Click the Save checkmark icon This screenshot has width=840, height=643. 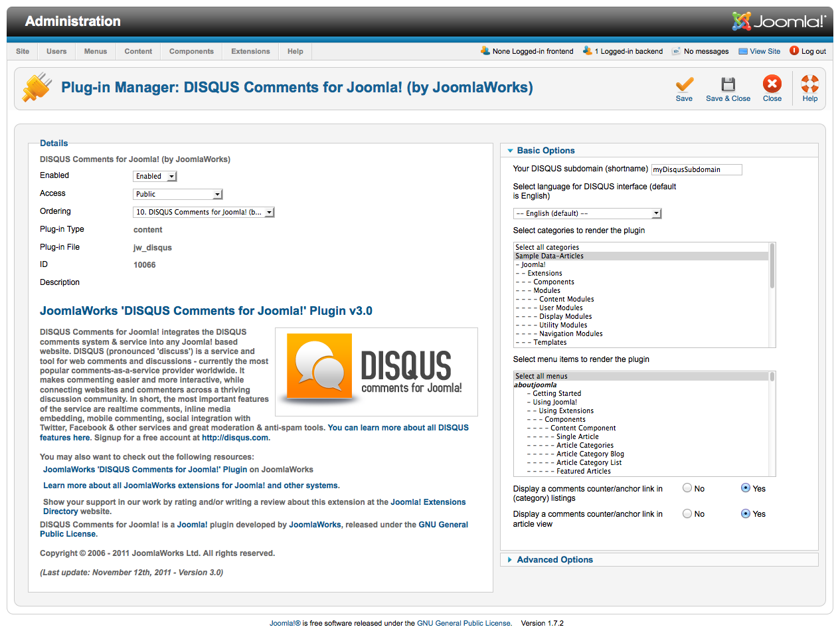pyautogui.click(x=684, y=84)
